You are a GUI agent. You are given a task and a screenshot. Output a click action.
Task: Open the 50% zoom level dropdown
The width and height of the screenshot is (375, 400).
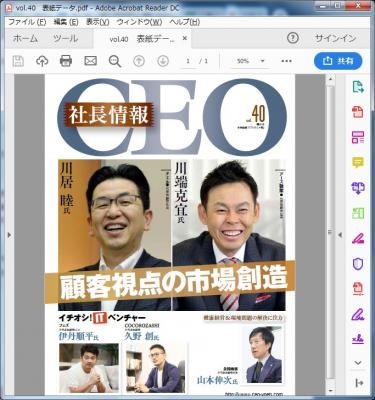pos(250,61)
